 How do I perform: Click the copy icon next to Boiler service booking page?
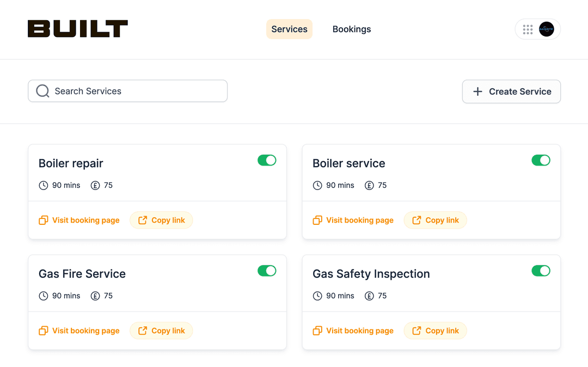coord(317,220)
